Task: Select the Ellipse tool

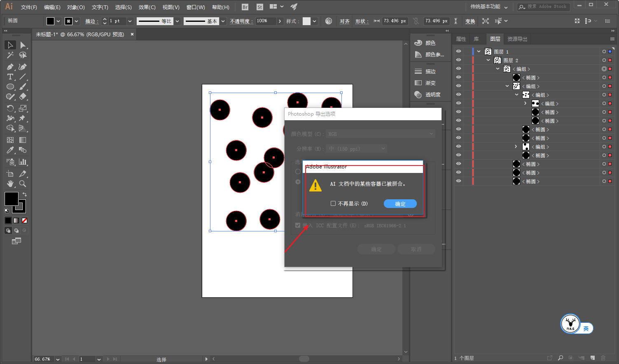Action: pyautogui.click(x=10, y=86)
